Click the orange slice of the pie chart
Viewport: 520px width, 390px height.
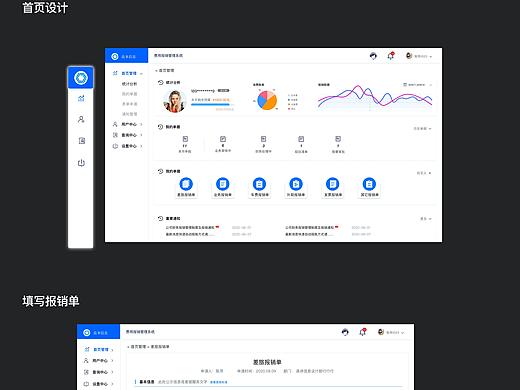tap(270, 103)
